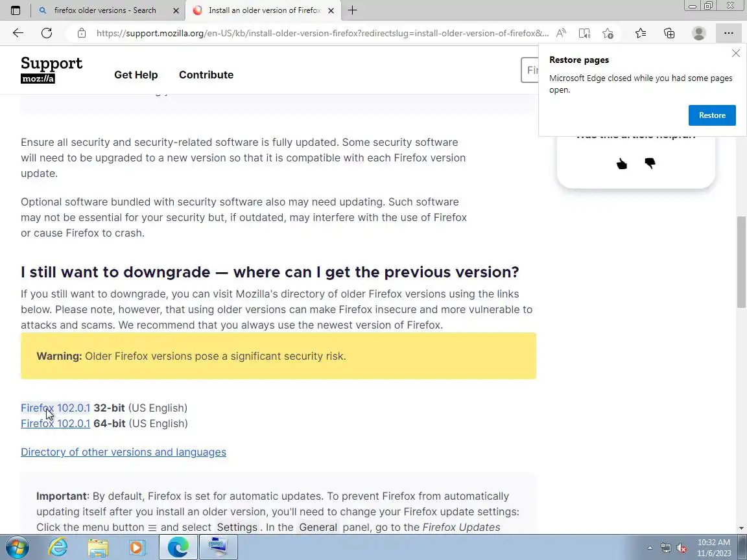Open the computer keyboard app in taskbar

(x=218, y=547)
